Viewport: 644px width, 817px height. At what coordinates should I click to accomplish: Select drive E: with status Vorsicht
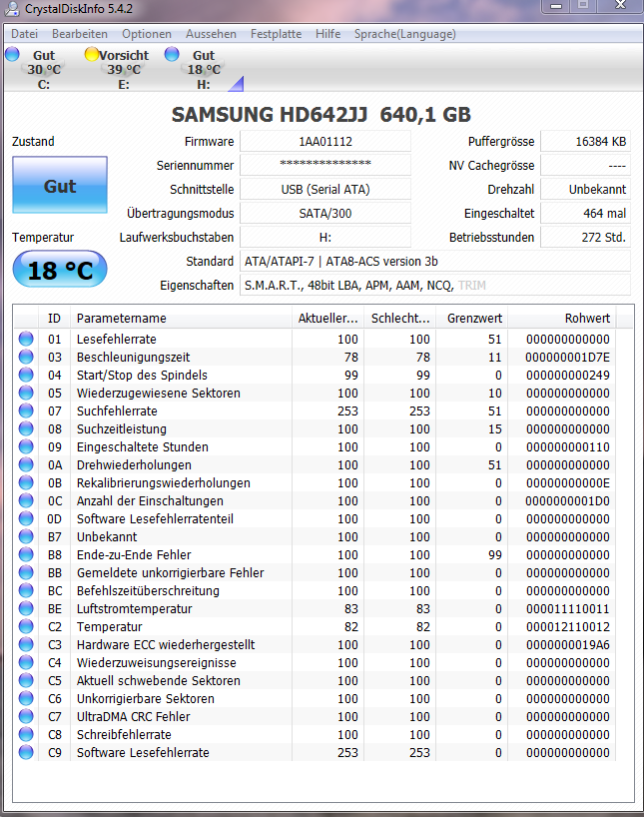click(124, 69)
